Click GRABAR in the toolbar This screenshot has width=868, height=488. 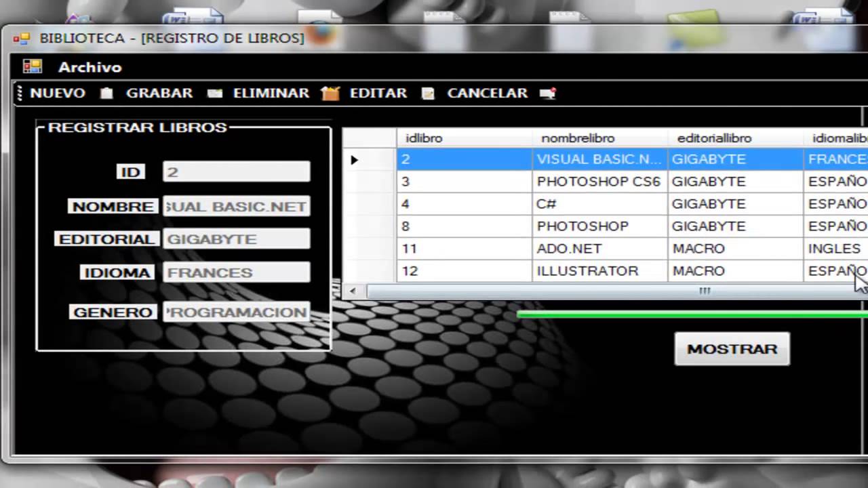click(159, 93)
